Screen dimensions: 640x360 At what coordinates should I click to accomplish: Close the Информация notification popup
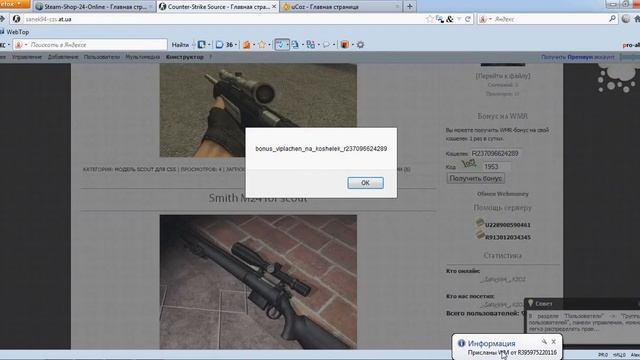pos(553,342)
